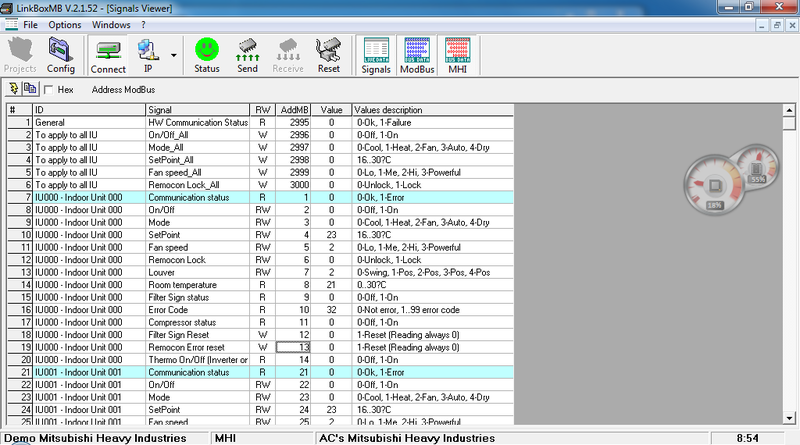Click the lightning refresh icon above table
Screen dimensions: 800x445
(x=13, y=89)
